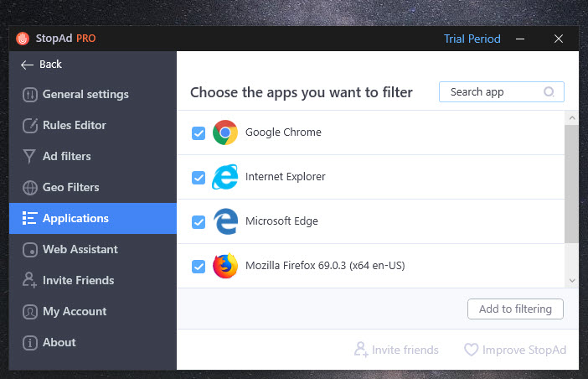Screen dimensions: 588x379
Task: Click the scrollbar up arrow in app list
Action: click(572, 118)
